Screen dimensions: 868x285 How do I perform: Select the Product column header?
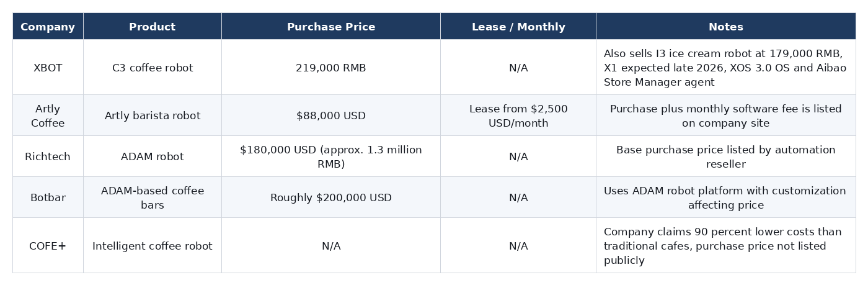coord(153,27)
